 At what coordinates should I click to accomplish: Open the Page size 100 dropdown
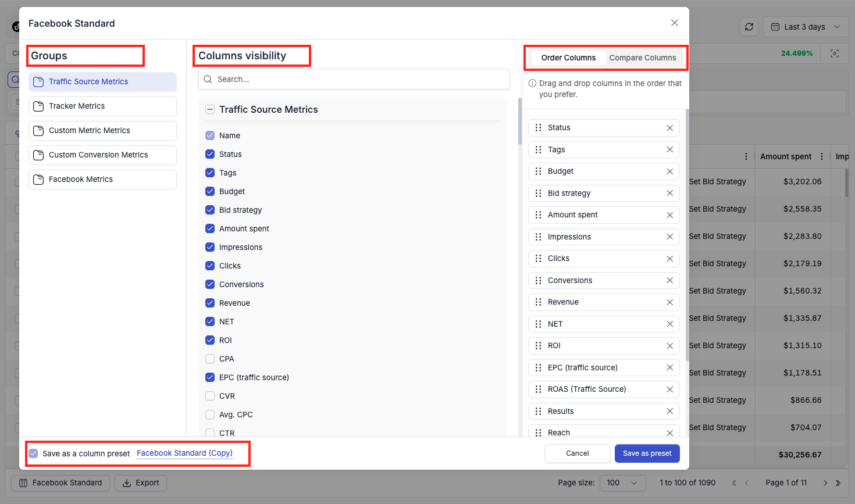click(624, 482)
